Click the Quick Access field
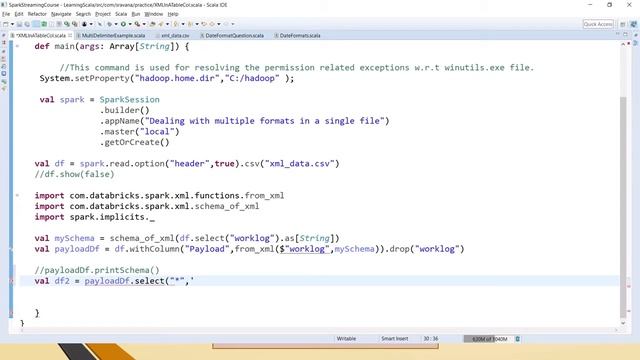 pos(598,24)
